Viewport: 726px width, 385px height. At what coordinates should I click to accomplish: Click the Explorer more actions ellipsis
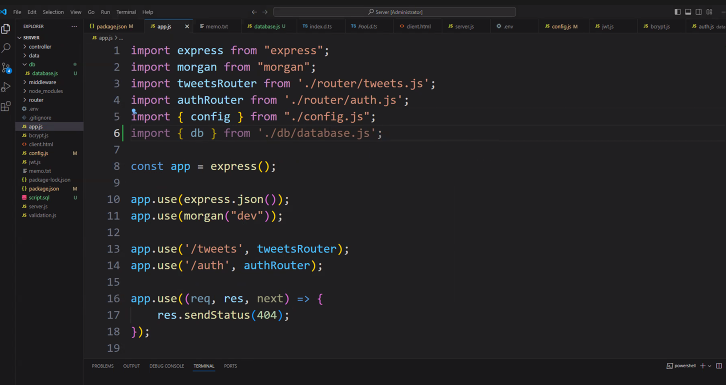[74, 26]
